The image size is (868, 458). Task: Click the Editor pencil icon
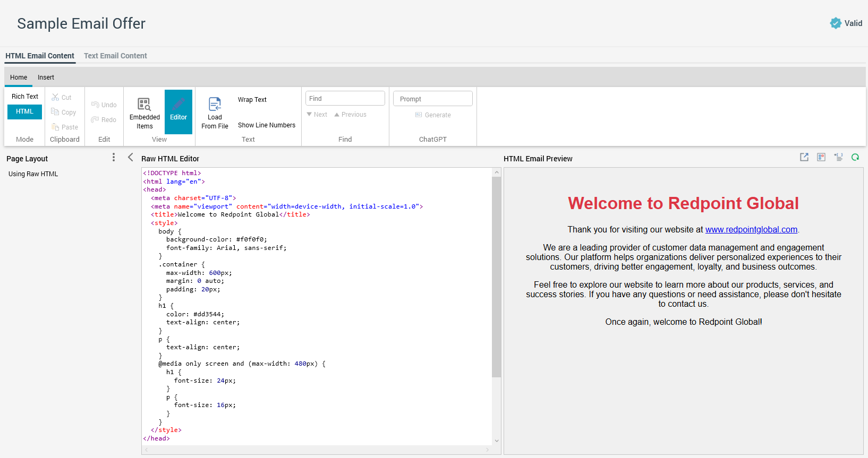click(x=178, y=103)
